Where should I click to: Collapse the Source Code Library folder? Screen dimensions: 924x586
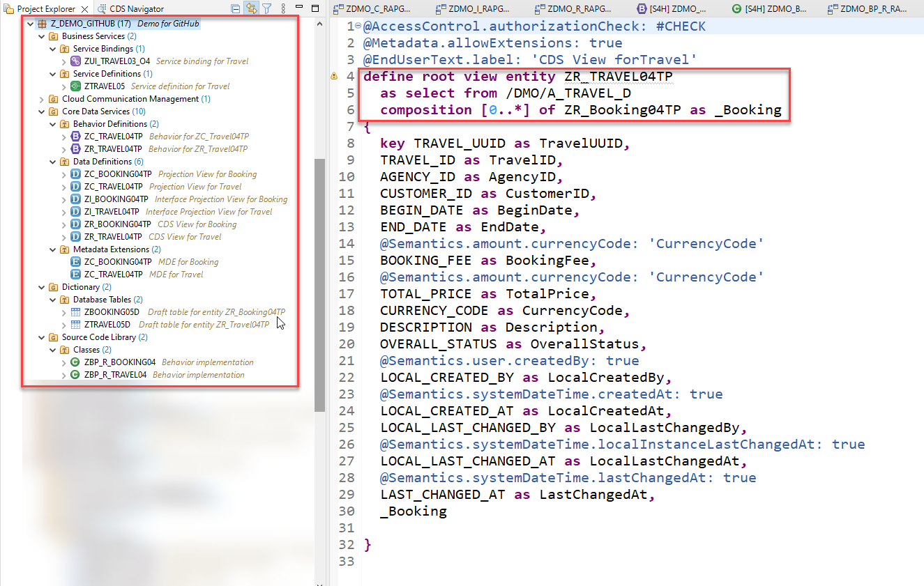[42, 337]
